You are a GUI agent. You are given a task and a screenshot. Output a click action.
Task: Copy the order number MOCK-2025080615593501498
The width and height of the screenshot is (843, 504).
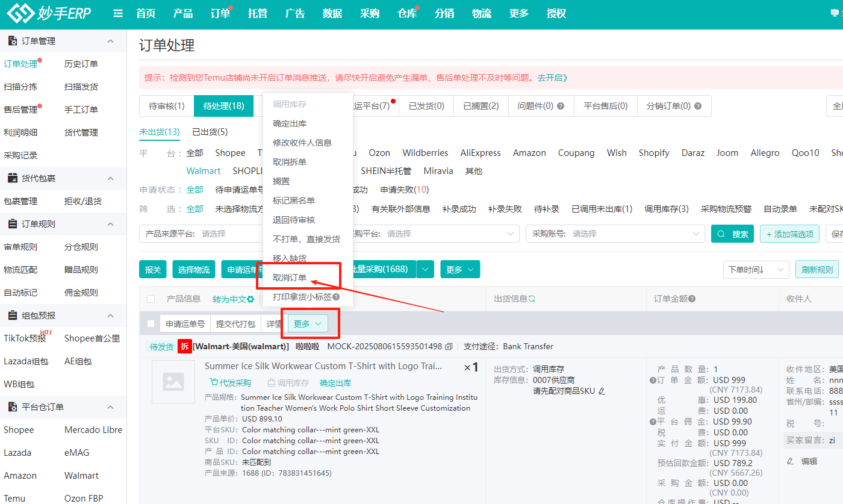449,347
